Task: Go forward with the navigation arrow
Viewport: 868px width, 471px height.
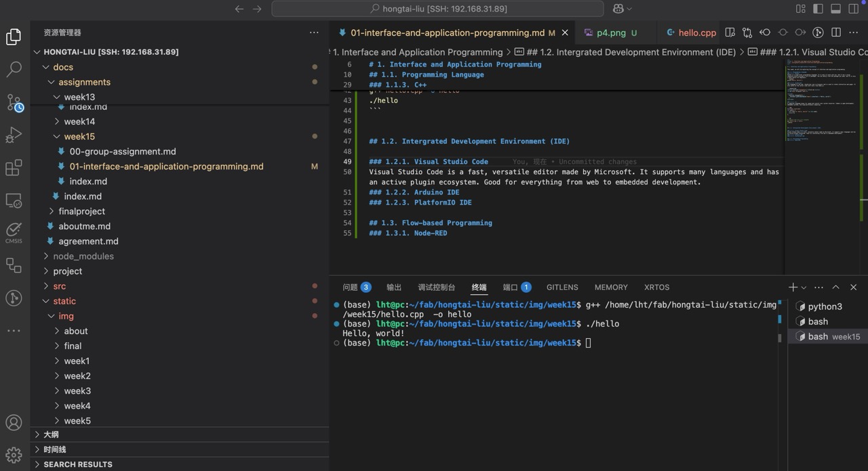Action: point(257,9)
